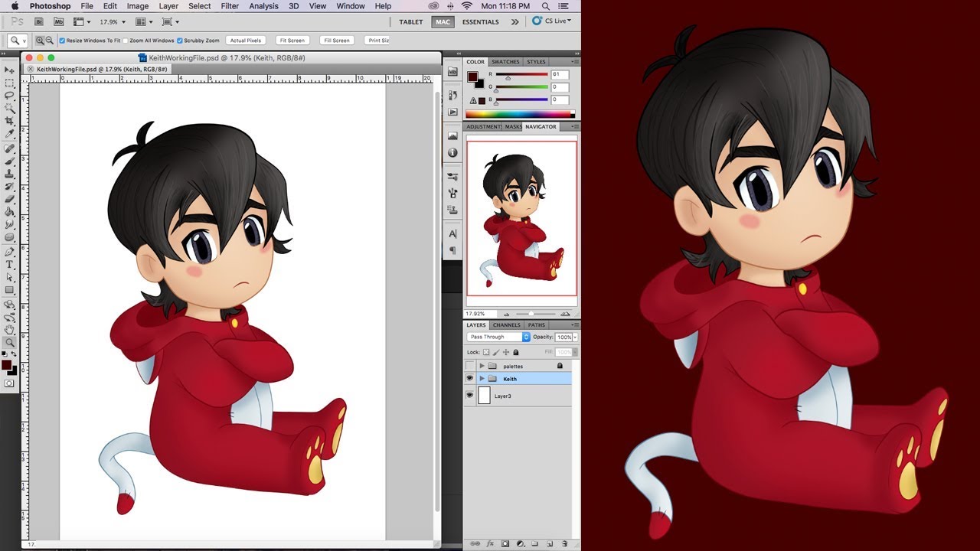
Task: Click Link layers icon
Action: click(x=475, y=543)
